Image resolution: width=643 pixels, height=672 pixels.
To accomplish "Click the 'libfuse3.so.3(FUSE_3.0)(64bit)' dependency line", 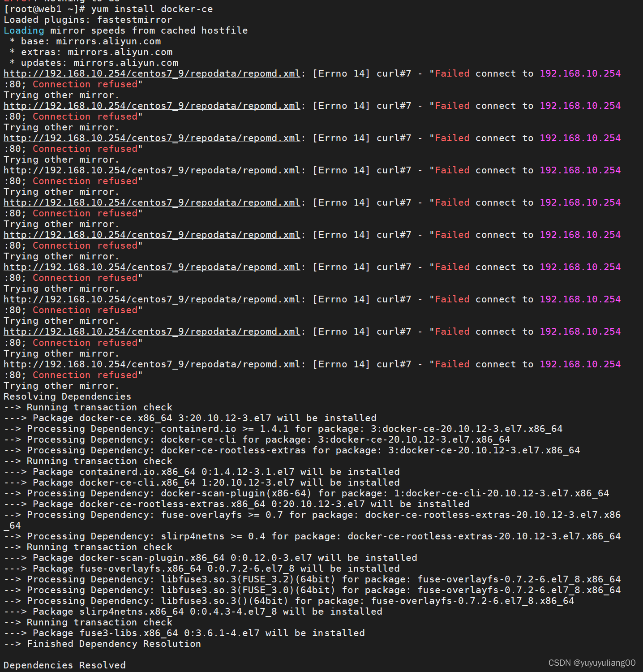I will (x=312, y=590).
